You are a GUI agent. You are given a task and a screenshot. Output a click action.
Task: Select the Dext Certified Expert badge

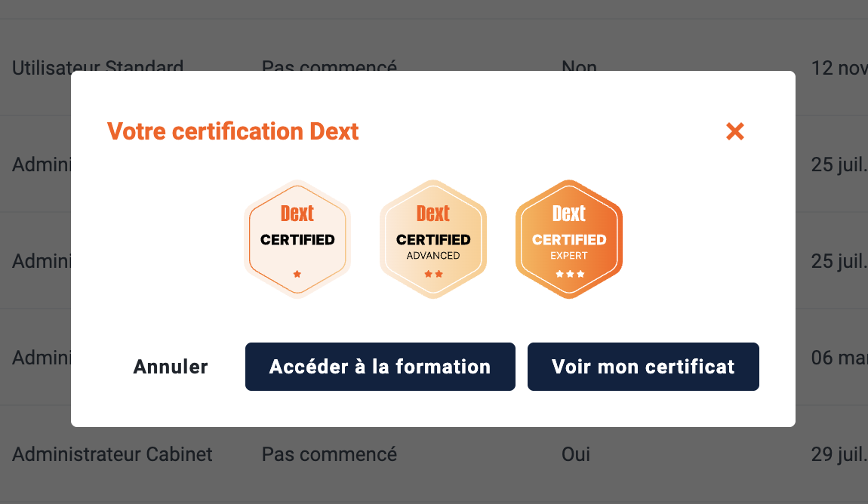(569, 239)
